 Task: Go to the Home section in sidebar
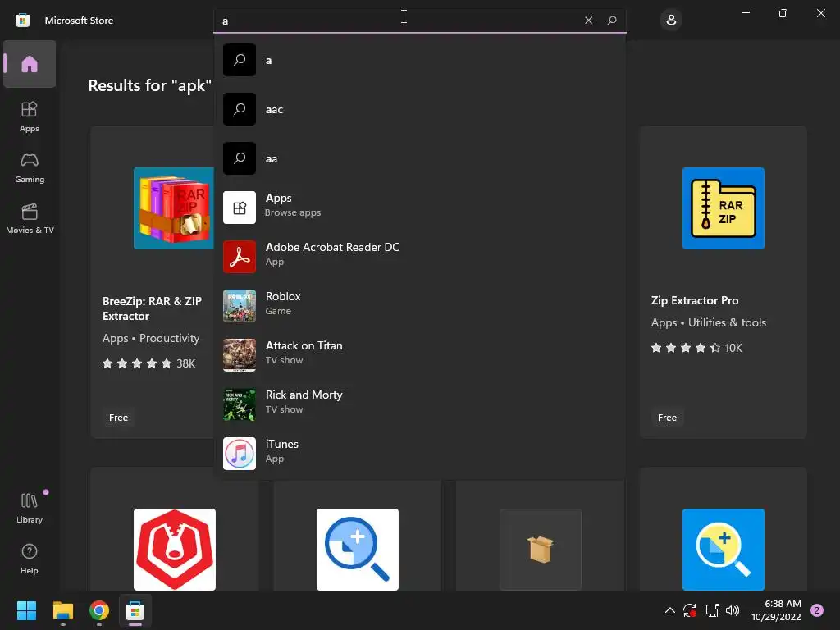click(x=30, y=64)
